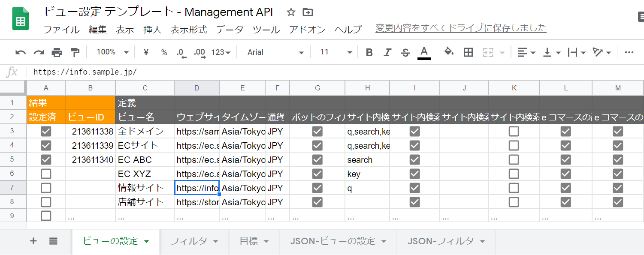Screen dimensions: 644x255
Task: Uncheck 設定済 for the 全ドメイン row
Action: click(x=46, y=132)
